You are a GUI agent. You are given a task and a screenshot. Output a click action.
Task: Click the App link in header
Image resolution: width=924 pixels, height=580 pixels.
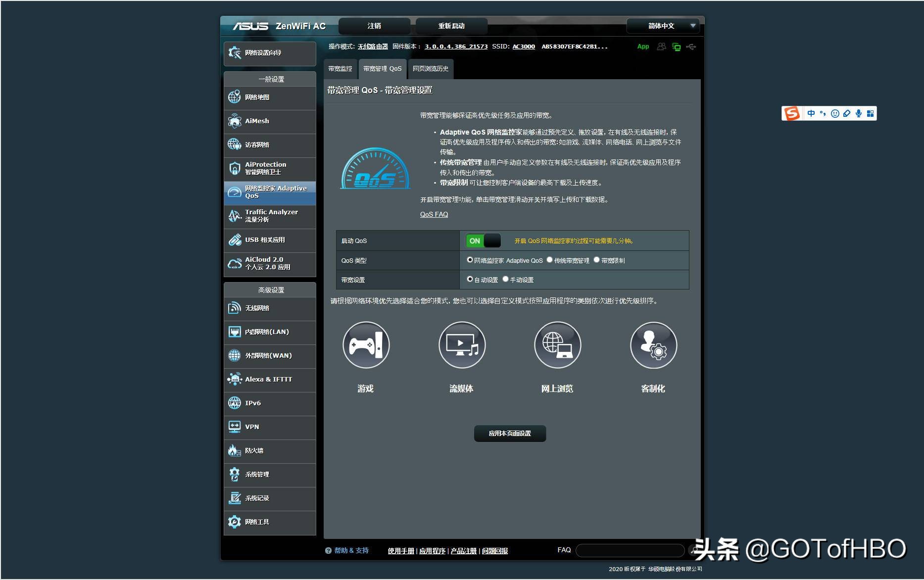(x=643, y=47)
